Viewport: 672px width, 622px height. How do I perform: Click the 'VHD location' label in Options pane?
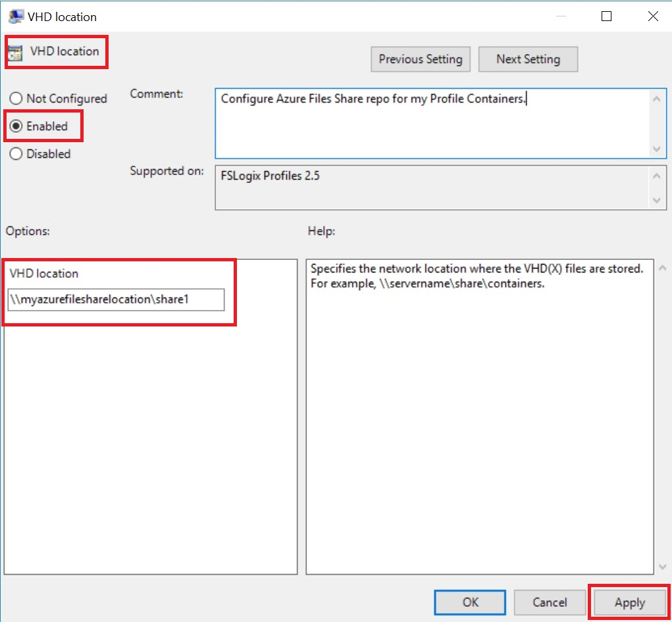[43, 274]
